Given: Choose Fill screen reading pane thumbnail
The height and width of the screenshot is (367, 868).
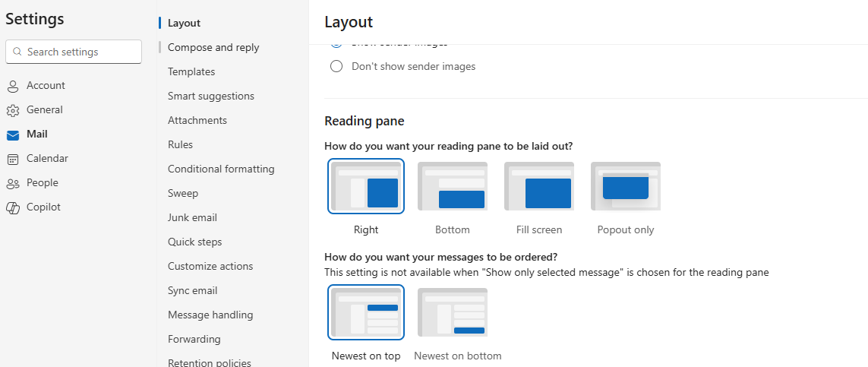Looking at the screenshot, I should tap(538, 186).
